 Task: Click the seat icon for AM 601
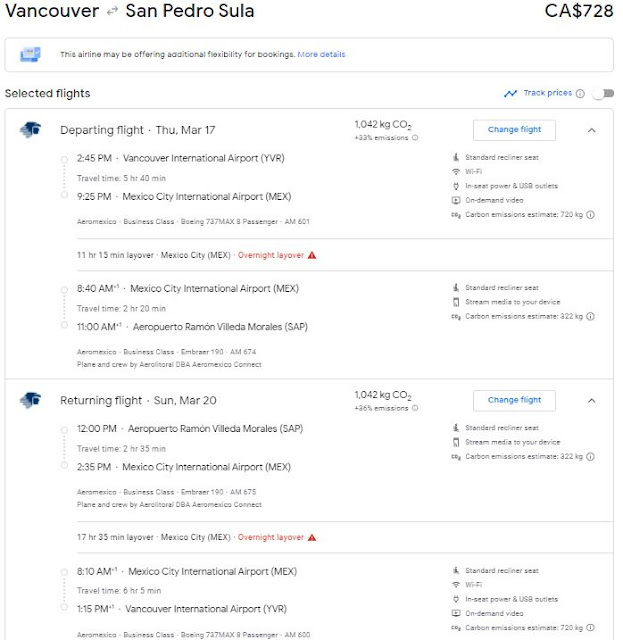(456, 157)
